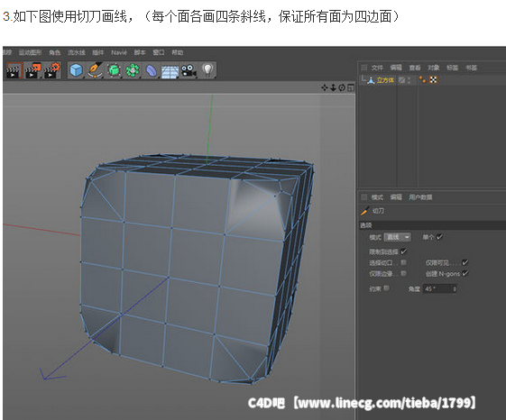Select the Floor environment icon
The height and width of the screenshot is (420, 506).
(170, 71)
